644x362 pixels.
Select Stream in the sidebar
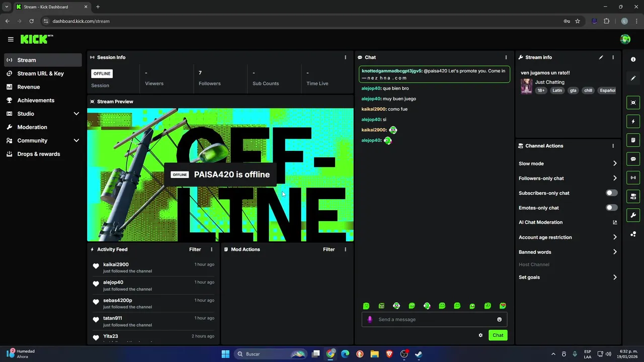pos(43,60)
